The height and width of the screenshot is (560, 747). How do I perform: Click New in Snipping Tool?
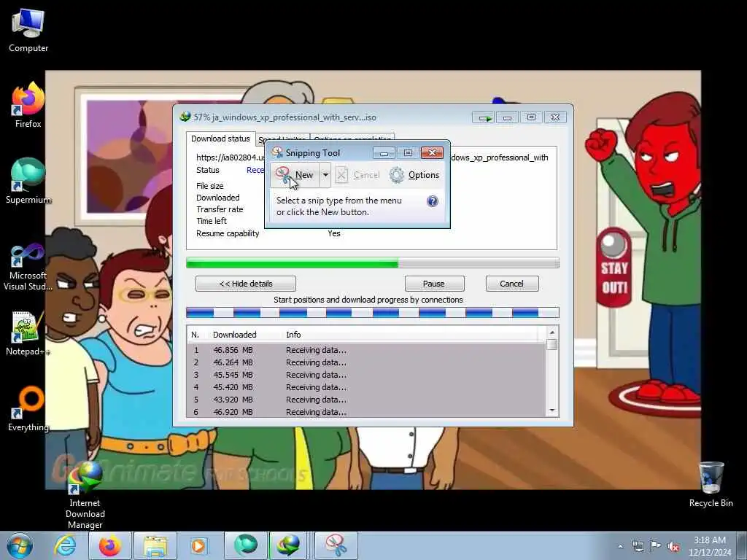296,175
